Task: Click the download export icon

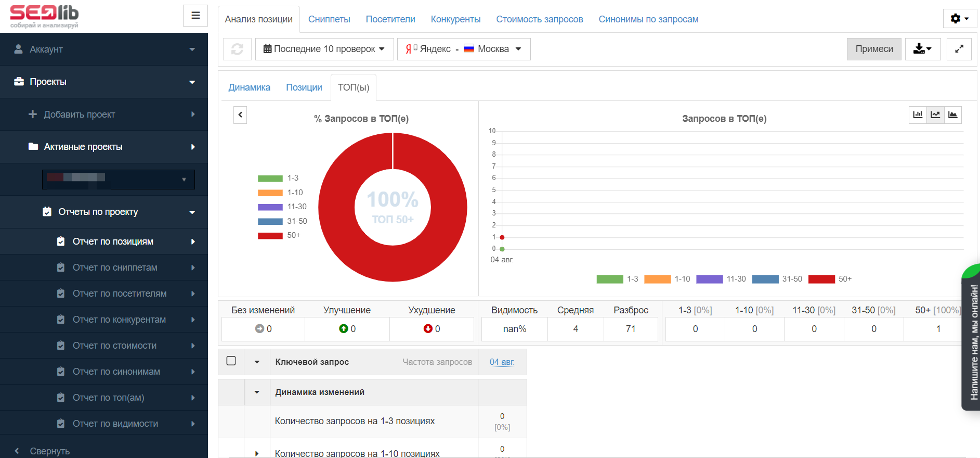Action: click(x=922, y=49)
